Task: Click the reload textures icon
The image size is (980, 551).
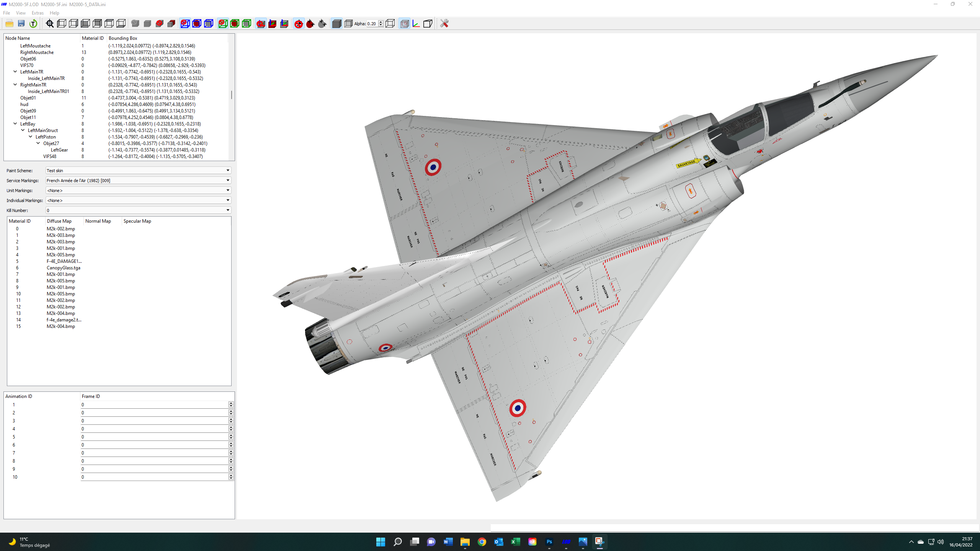Action: [x=33, y=24]
